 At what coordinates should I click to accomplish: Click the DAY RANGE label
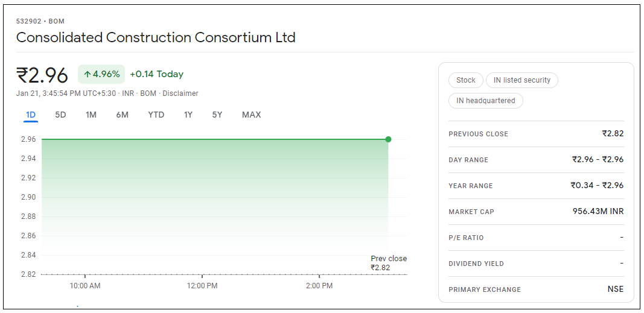point(468,160)
